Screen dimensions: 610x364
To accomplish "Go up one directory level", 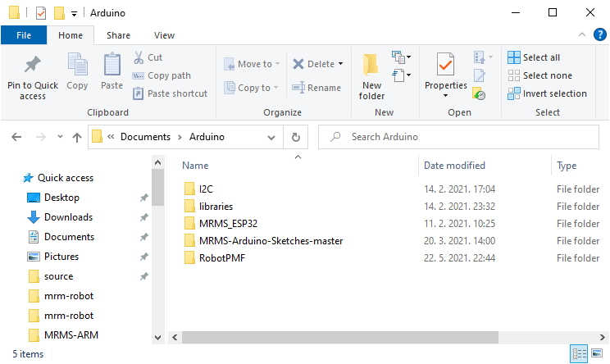I will (x=76, y=137).
